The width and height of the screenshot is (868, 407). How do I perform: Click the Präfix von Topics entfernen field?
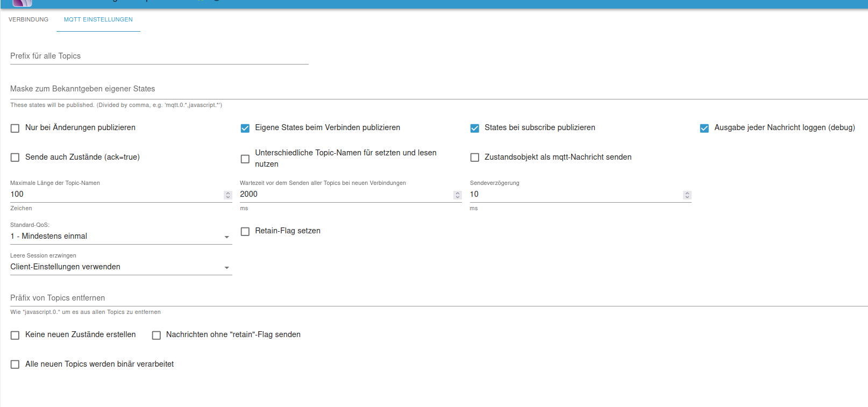(x=439, y=298)
